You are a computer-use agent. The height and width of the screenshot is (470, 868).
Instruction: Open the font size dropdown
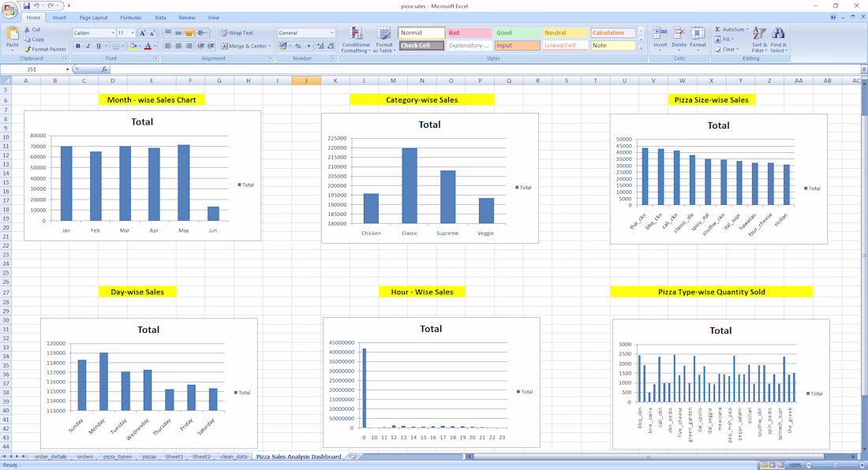133,33
